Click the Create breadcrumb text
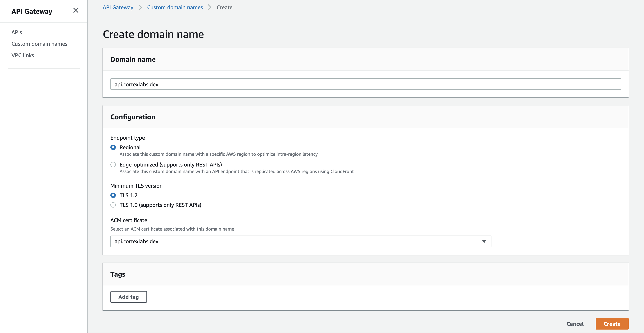 224,7
